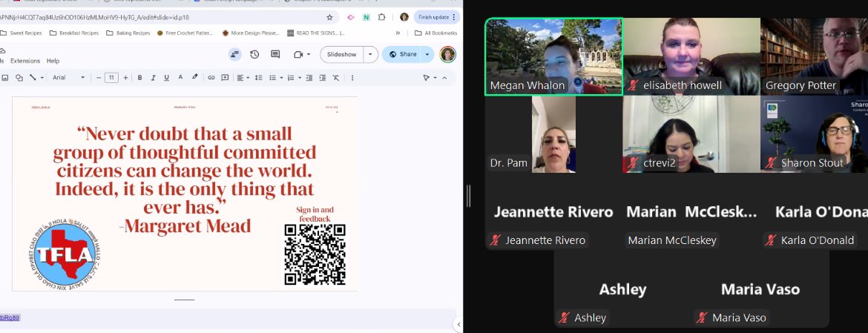Open the browser Extensions puzzle icon

[381, 17]
